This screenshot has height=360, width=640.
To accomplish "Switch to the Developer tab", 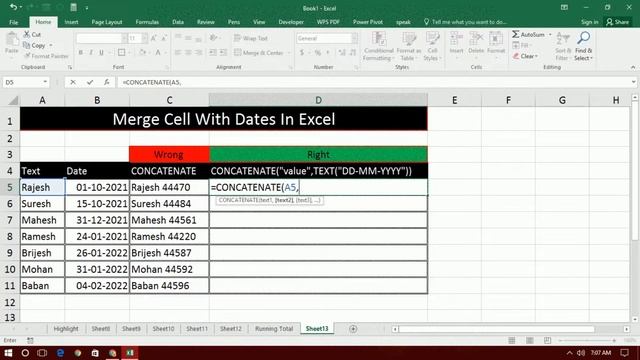I will [x=291, y=22].
